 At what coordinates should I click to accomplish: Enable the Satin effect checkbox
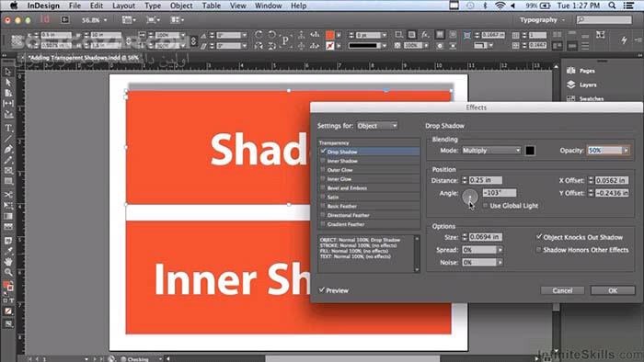tap(323, 197)
